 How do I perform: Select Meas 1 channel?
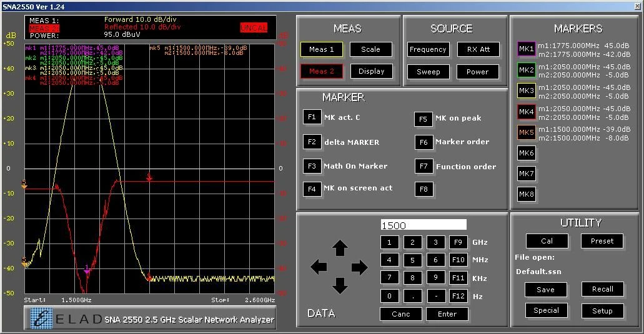[x=322, y=49]
